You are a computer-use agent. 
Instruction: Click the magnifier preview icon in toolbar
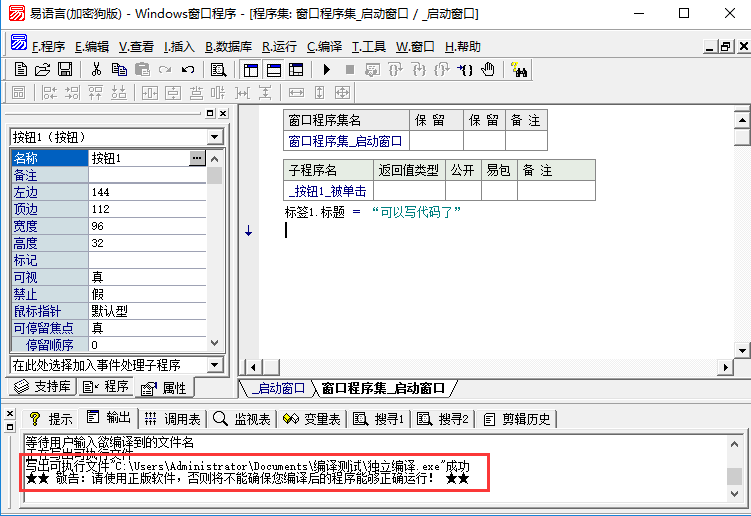(x=218, y=69)
